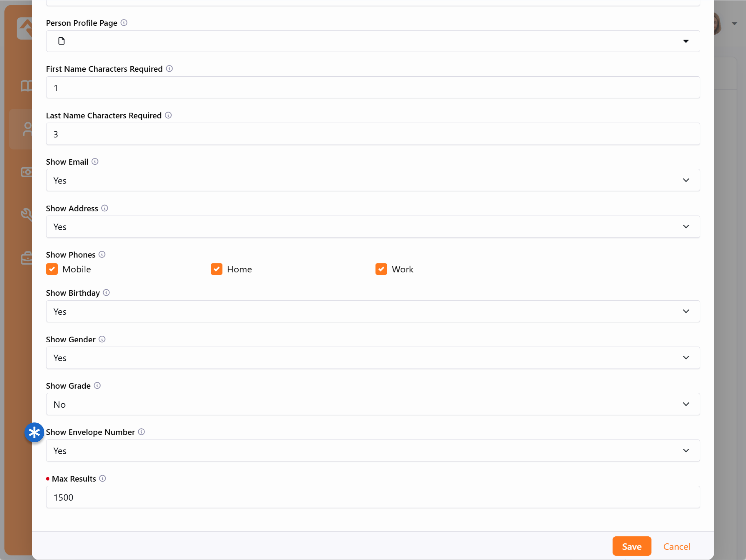Click the blue asterisk badge icon
746x560 pixels.
[x=34, y=433]
